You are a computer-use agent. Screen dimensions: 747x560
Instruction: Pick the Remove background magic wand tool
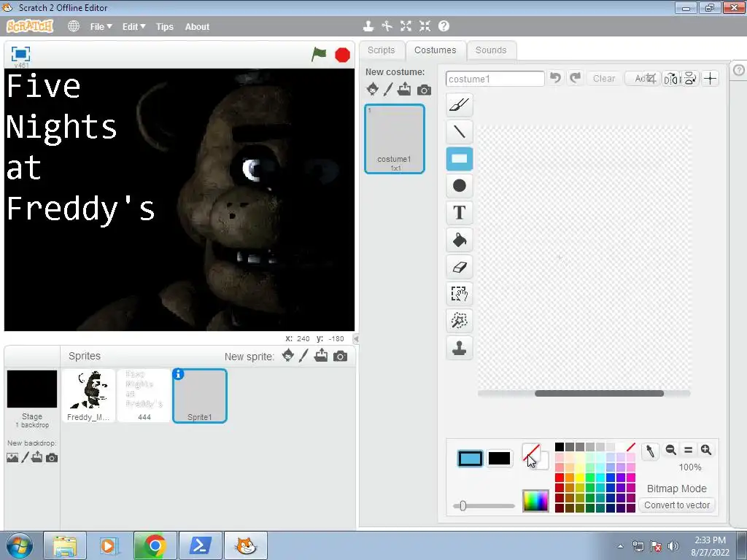tap(460, 321)
